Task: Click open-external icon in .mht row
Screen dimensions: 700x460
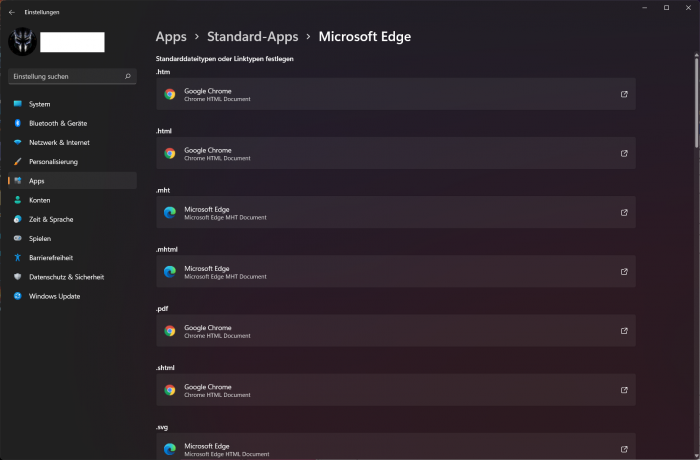Action: [x=624, y=213]
